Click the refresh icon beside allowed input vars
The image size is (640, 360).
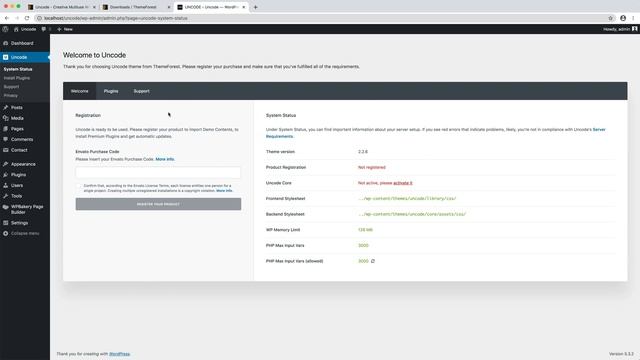(373, 261)
